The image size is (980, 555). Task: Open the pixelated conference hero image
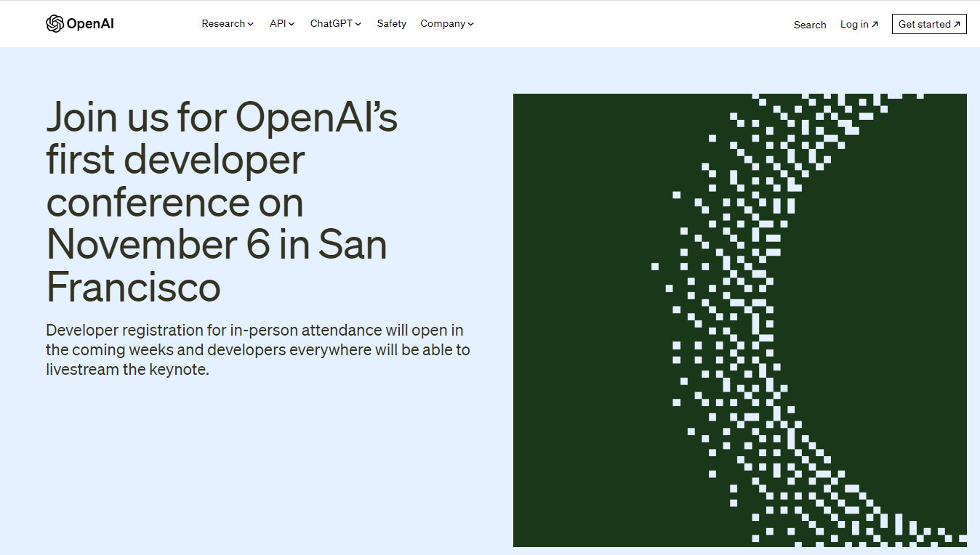[740, 320]
